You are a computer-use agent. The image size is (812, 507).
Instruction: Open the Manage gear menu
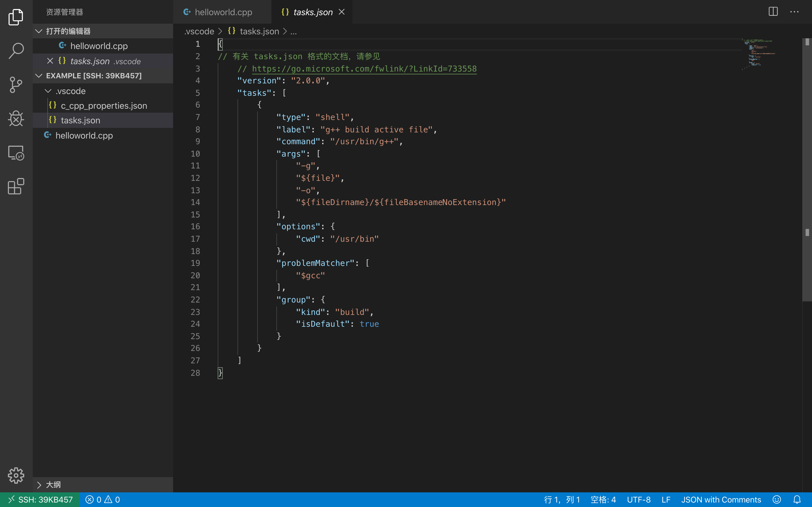coord(16,475)
